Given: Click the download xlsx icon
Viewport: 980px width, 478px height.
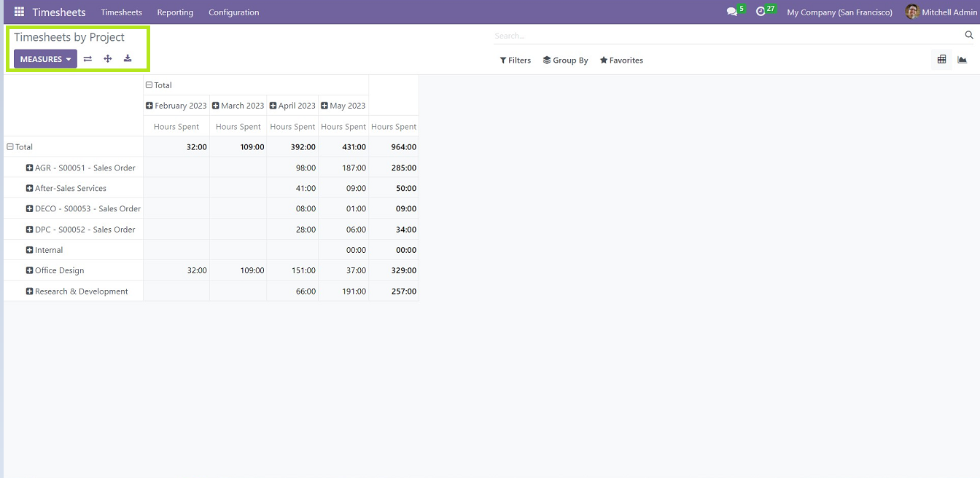Looking at the screenshot, I should tap(128, 59).
